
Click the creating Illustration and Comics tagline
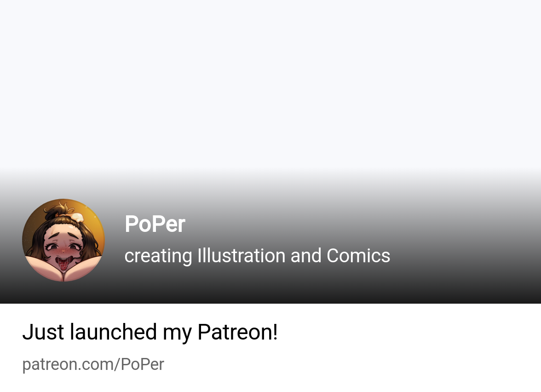258,256
